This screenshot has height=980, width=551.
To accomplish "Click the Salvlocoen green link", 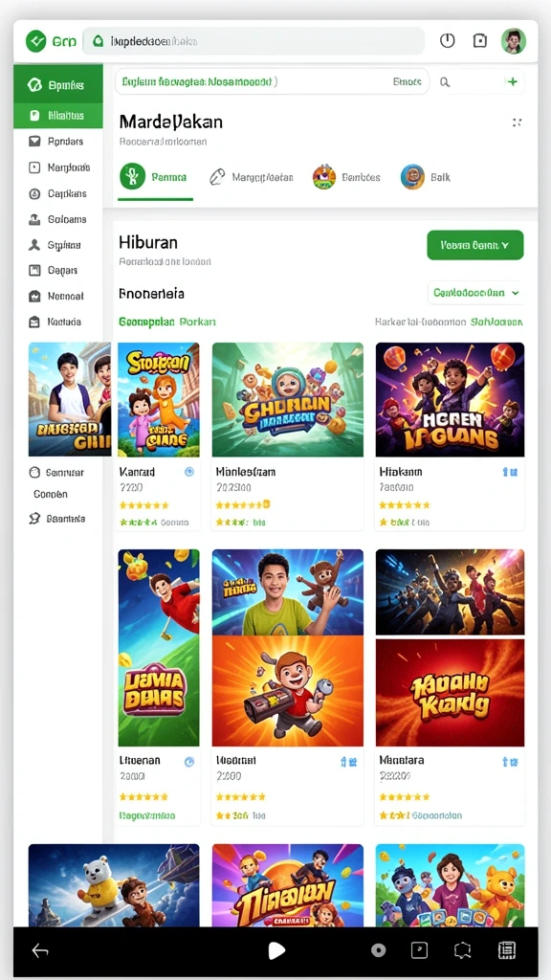I will coord(496,322).
